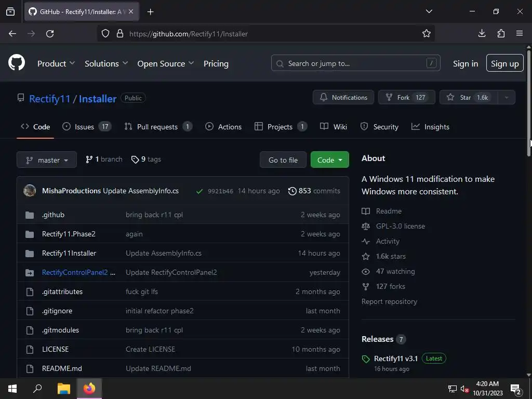
Task: Switch to the Actions tab
Action: coord(223,127)
